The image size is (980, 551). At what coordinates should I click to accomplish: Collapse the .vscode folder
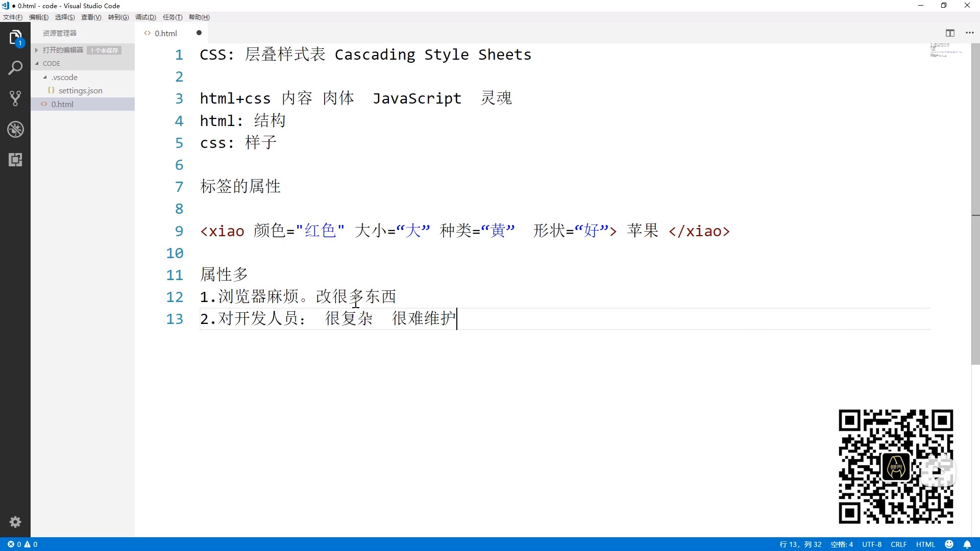[64, 78]
